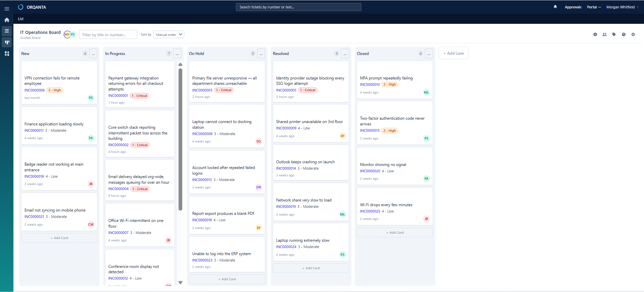Focus the Filter by title or number field
The height and width of the screenshot is (292, 644).
[108, 35]
